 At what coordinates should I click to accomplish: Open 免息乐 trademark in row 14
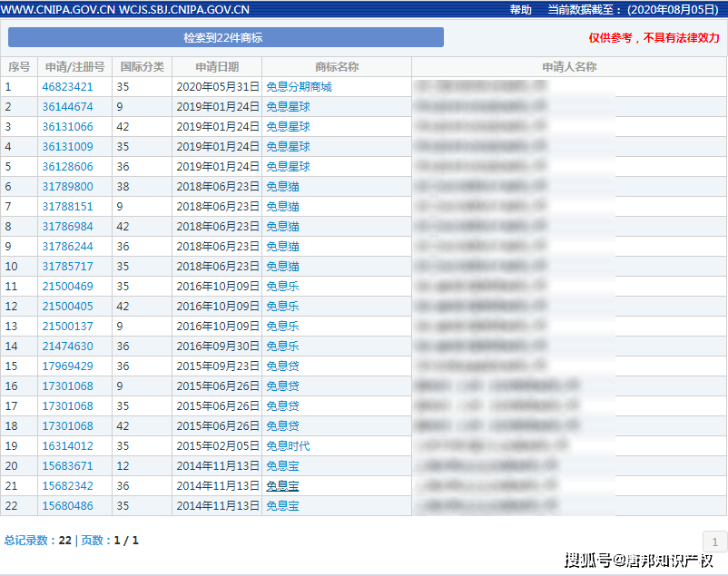pyautogui.click(x=282, y=347)
